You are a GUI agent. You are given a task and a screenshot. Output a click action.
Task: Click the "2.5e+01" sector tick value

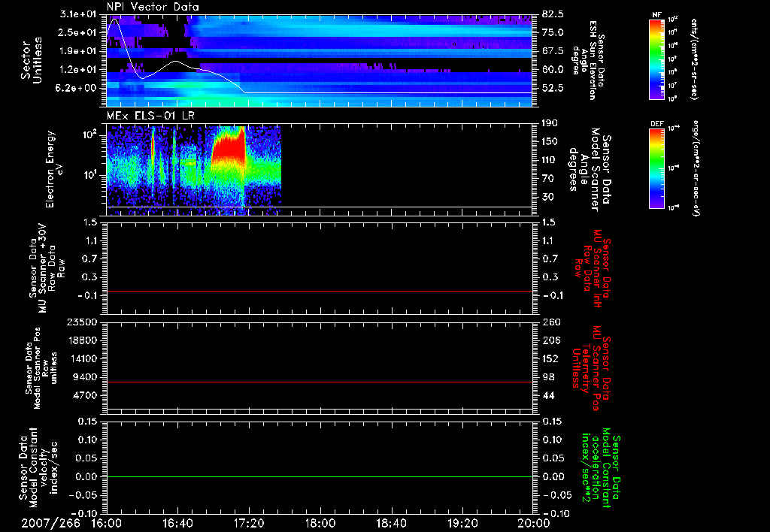(x=78, y=32)
